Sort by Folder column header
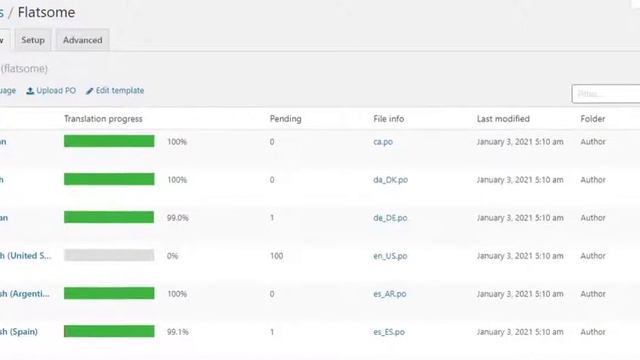The image size is (640, 360). point(593,119)
